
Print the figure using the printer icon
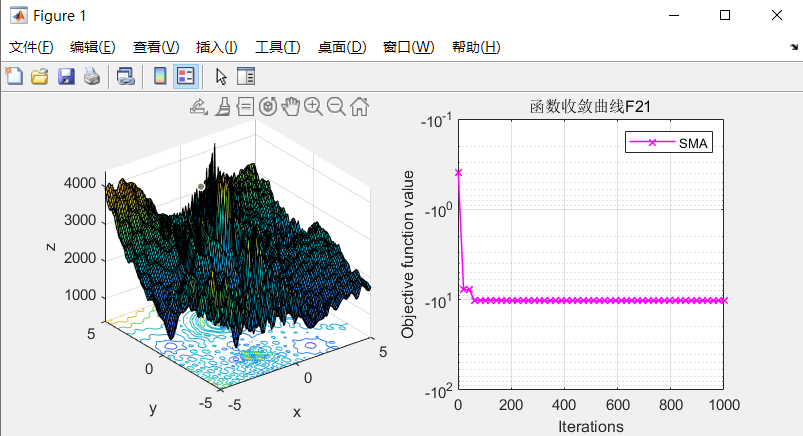pos(91,76)
